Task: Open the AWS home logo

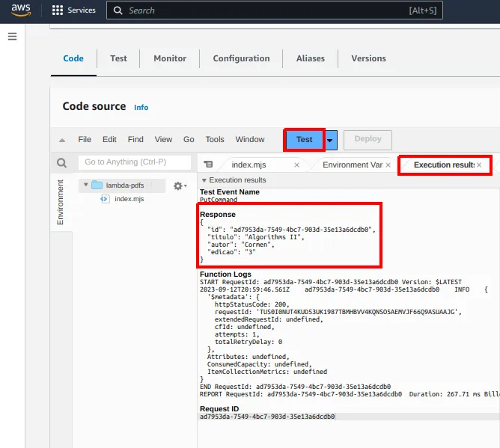Action: 21,10
